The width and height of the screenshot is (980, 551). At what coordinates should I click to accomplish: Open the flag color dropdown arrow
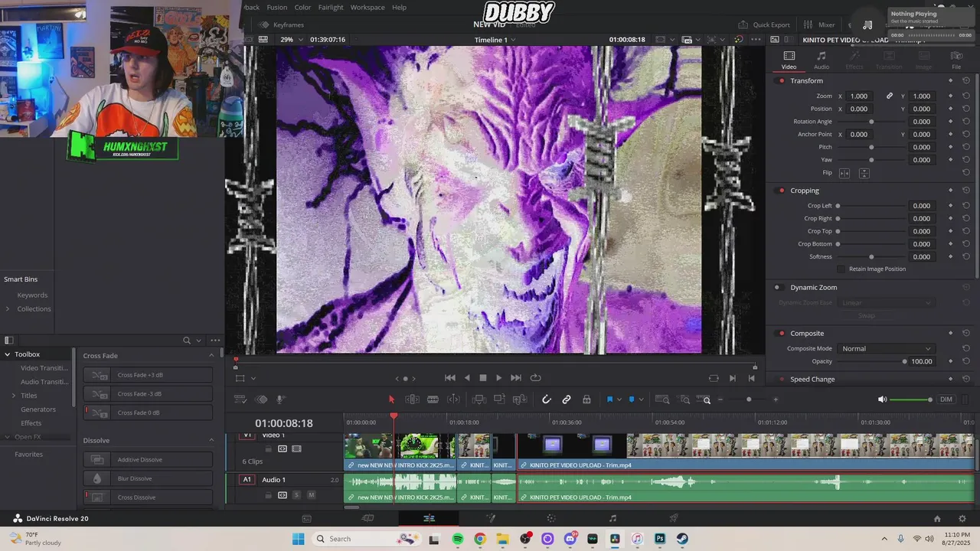[x=619, y=399]
